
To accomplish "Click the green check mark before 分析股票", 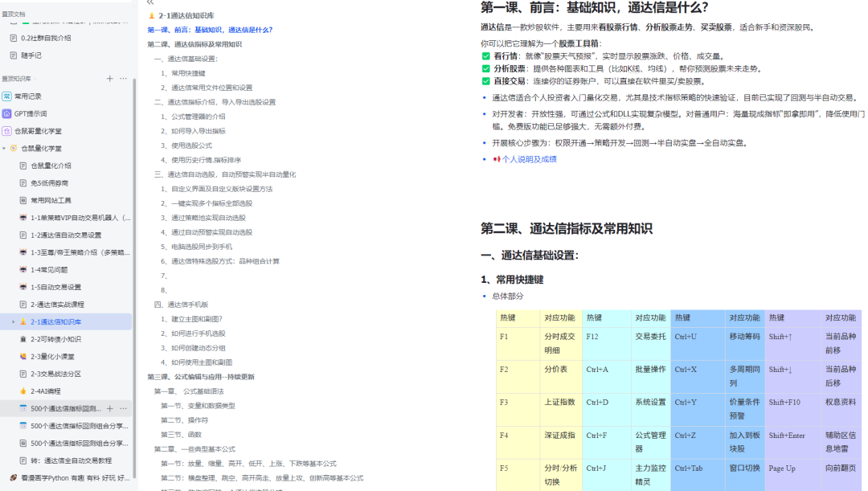I will tap(485, 68).
